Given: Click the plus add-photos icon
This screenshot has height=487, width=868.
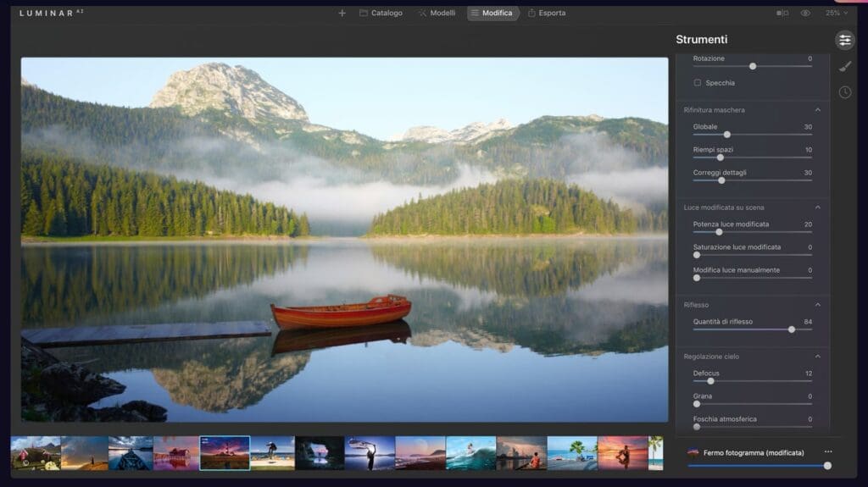Looking at the screenshot, I should pos(342,13).
